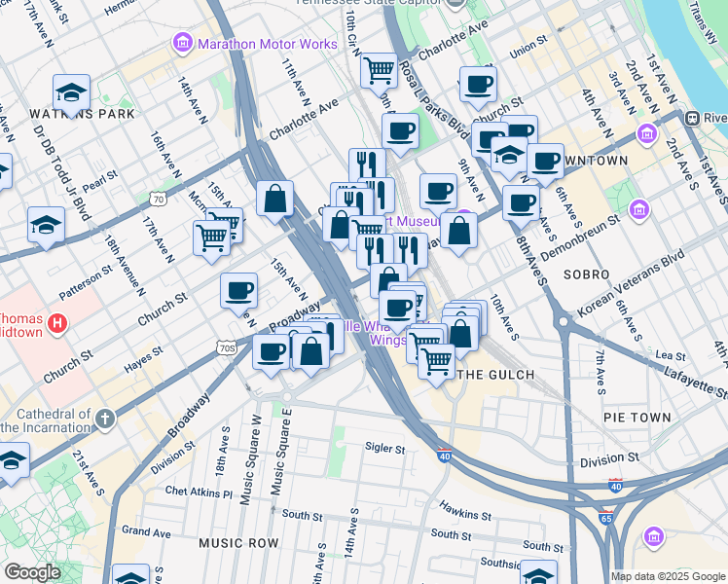Open the Google logo link
This screenshot has width=728, height=584.
click(32, 572)
